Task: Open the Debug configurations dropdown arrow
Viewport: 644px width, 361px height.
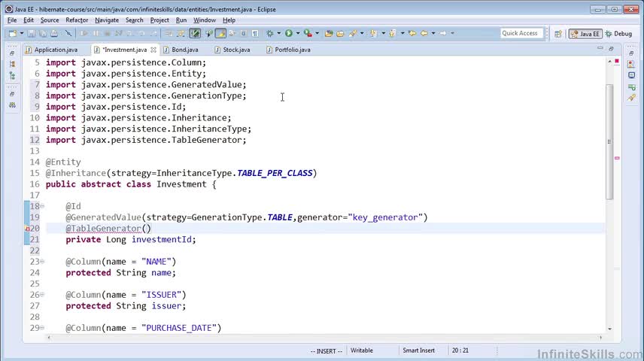Action: pos(279,33)
